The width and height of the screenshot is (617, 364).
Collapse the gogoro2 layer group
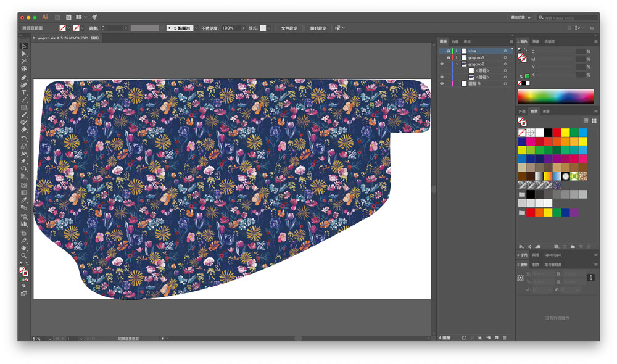tap(456, 64)
